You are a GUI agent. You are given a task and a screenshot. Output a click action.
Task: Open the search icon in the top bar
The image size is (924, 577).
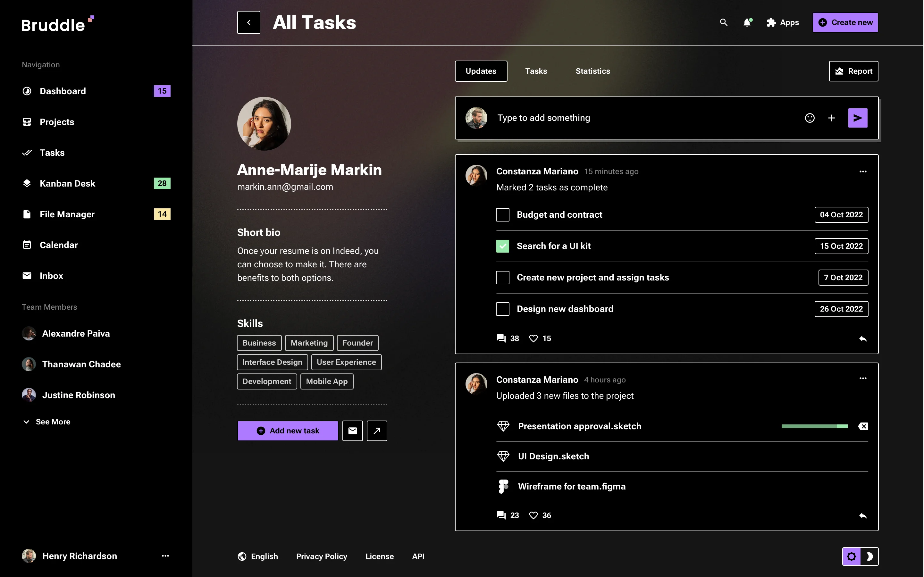click(x=724, y=22)
